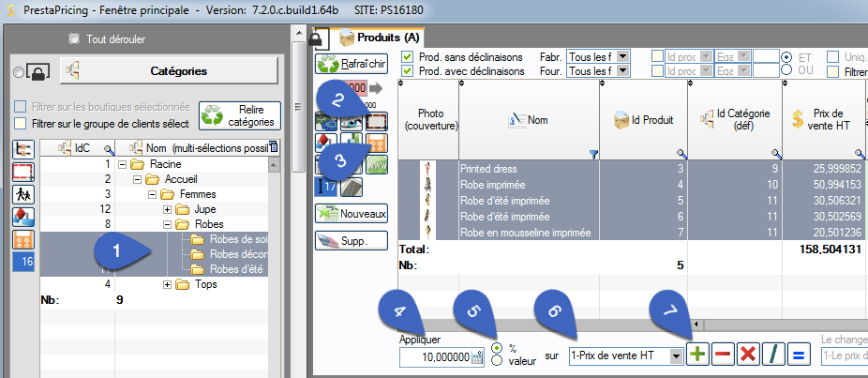Click the eye icon in products toolbar
The height and width of the screenshot is (378, 868).
352,121
